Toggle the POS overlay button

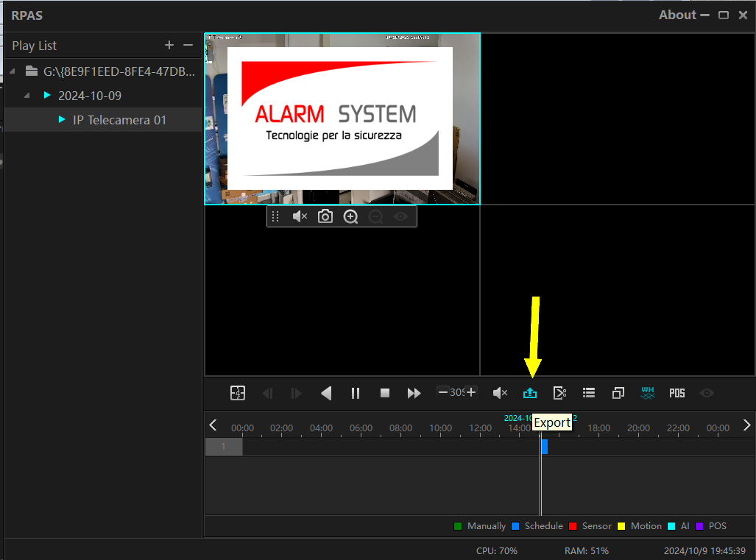pos(677,393)
